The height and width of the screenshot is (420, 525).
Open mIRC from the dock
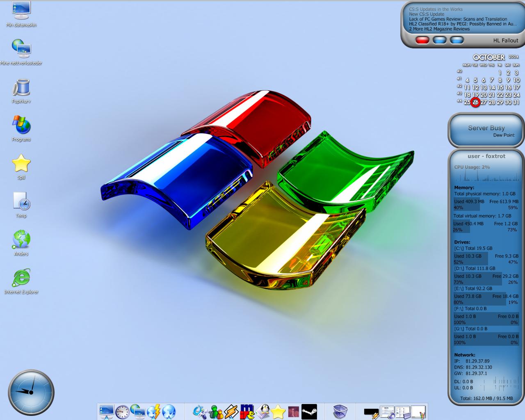coord(247,412)
